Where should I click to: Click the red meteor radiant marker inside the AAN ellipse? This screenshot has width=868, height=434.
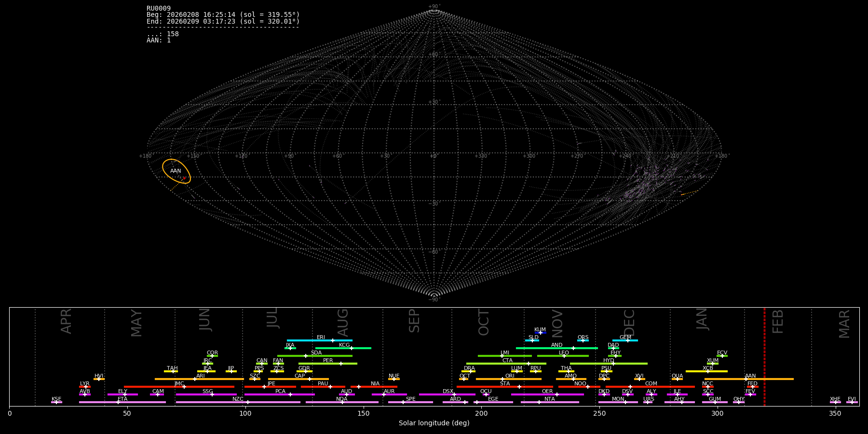click(x=184, y=178)
